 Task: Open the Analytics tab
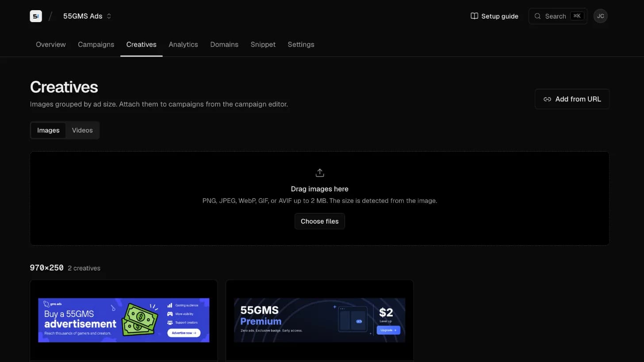pyautogui.click(x=183, y=44)
